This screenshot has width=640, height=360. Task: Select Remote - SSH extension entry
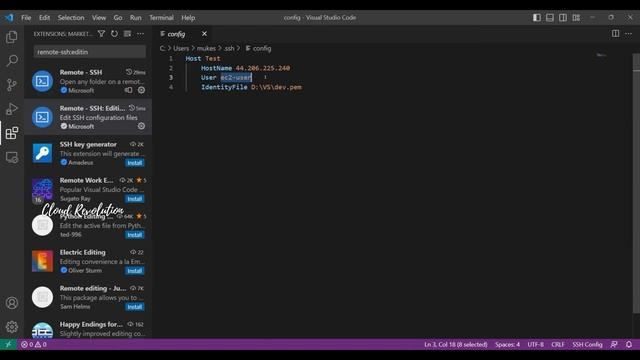click(88, 81)
